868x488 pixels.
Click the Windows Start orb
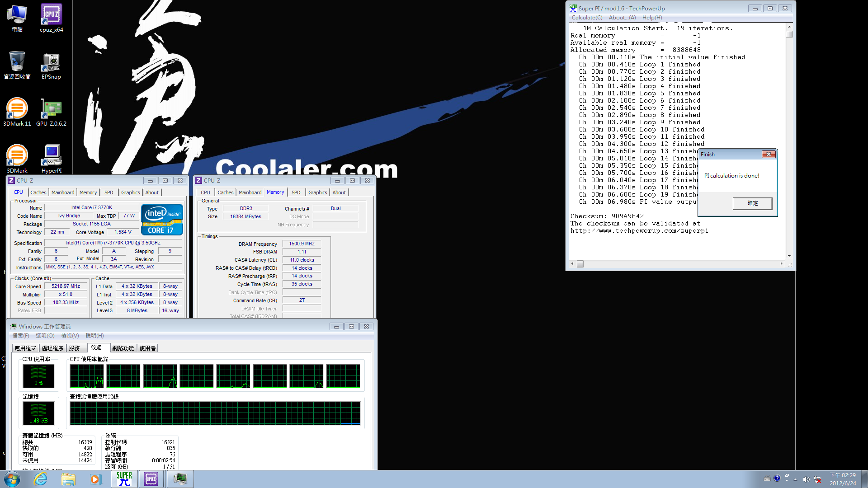coord(12,479)
